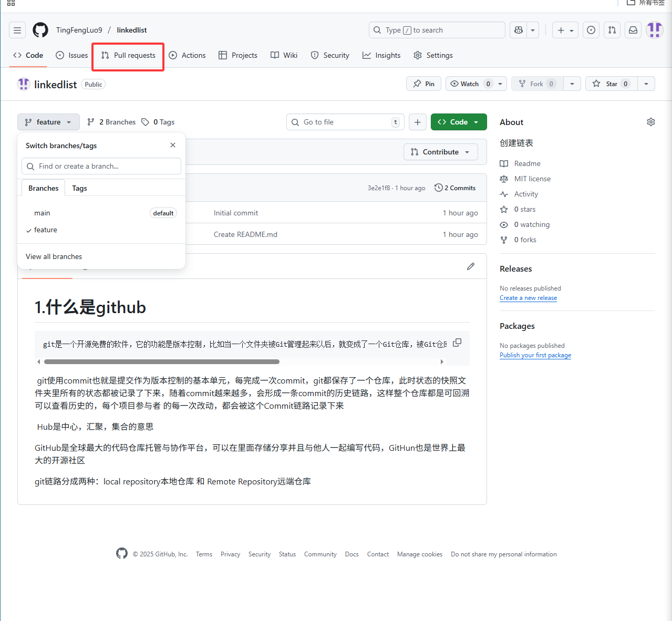The image size is (672, 621).
Task: Expand the feature branch selector
Action: tap(48, 122)
